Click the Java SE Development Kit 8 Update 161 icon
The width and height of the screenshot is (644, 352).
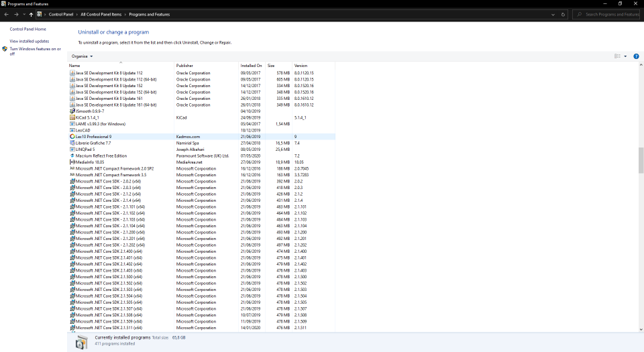click(72, 99)
